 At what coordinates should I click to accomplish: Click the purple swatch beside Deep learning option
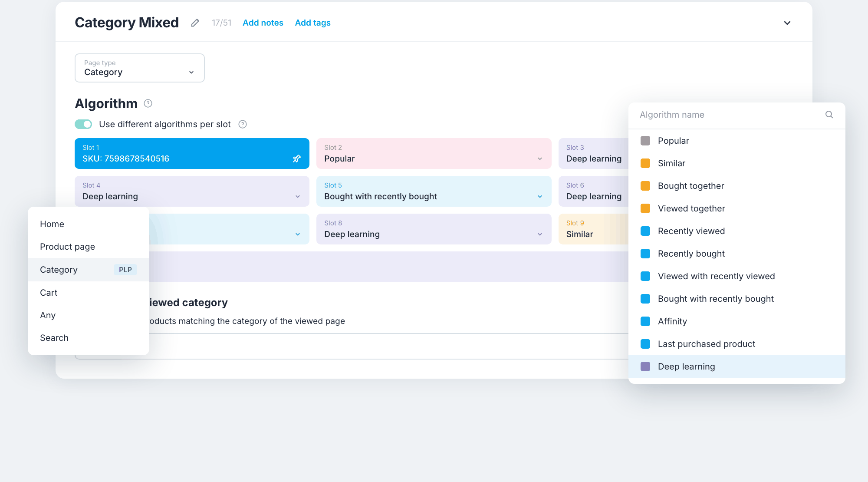click(x=645, y=366)
